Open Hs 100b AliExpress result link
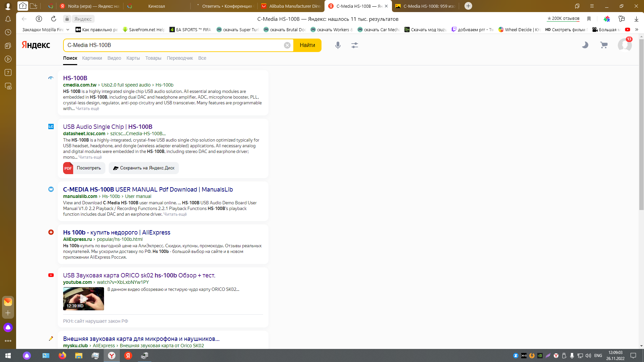Viewport: 644px width, 362px height. [x=117, y=232]
